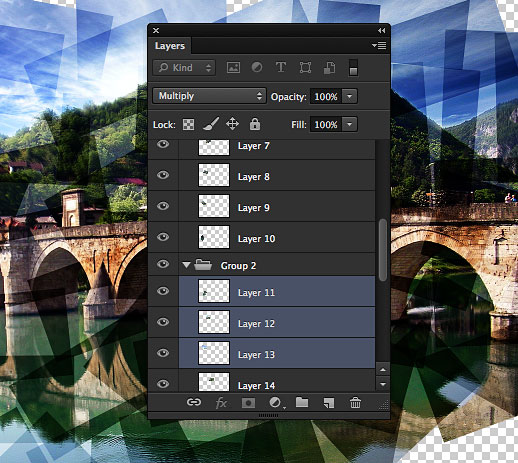
Task: Open the Layers panel flyout menu
Action: coord(379,45)
